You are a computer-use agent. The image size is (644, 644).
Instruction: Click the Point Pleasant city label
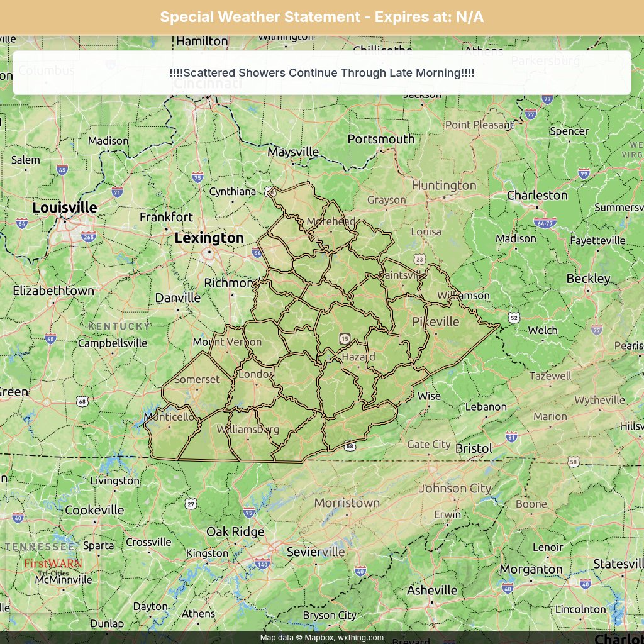tap(479, 125)
